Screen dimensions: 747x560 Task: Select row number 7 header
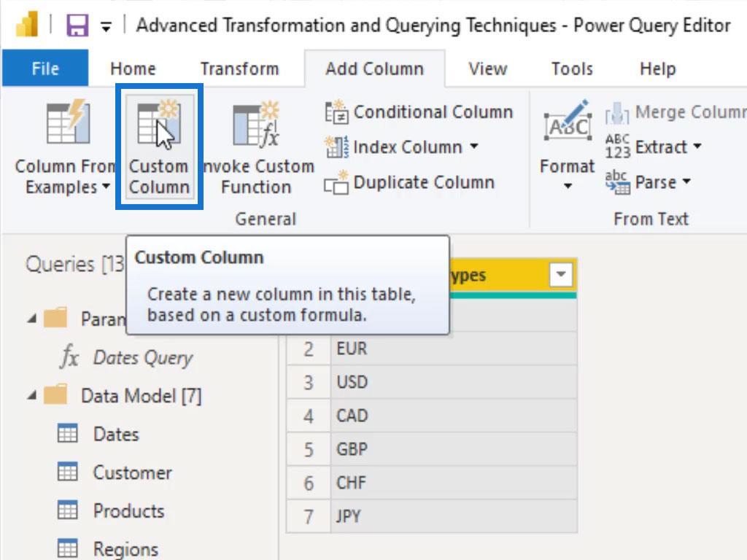point(309,517)
